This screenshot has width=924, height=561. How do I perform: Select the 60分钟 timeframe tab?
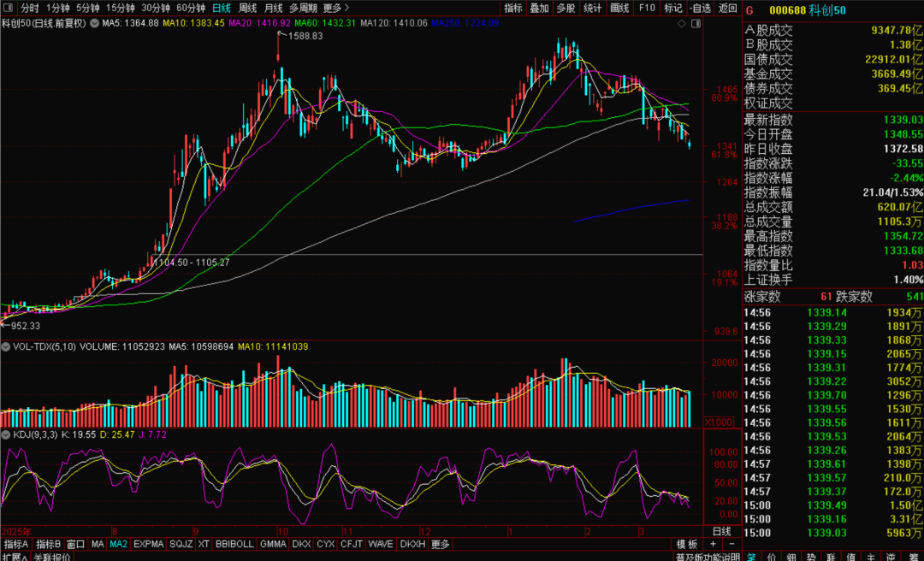pyautogui.click(x=190, y=8)
